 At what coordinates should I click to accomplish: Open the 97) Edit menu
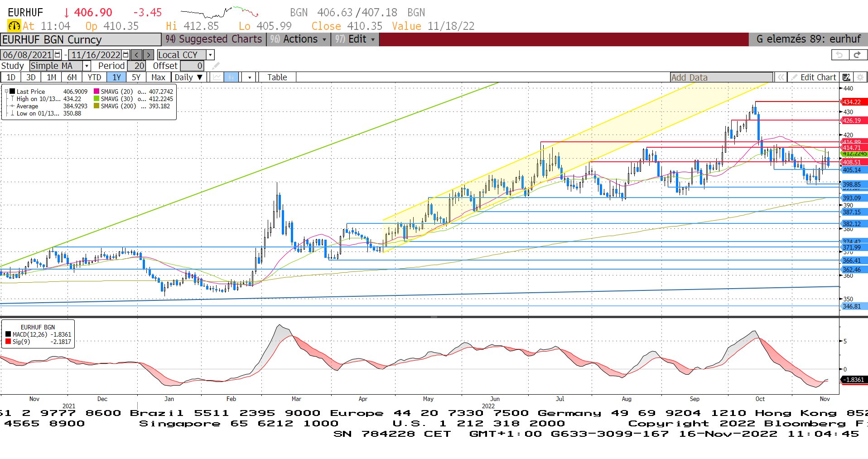click(x=355, y=39)
